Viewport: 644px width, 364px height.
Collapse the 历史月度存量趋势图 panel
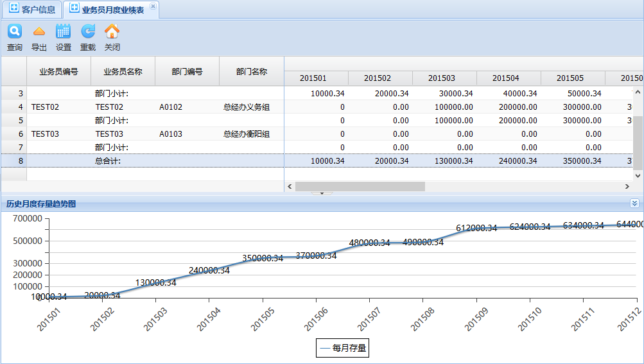[634, 204]
